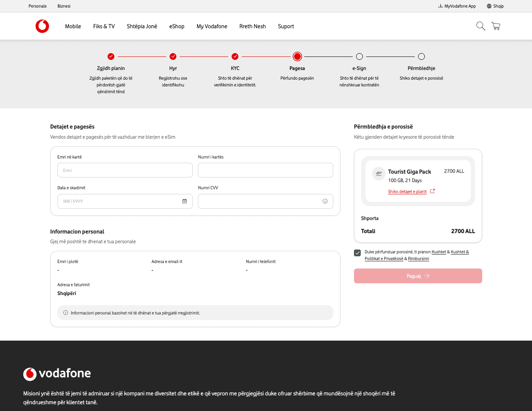Open Shiko detajet e planit link
The image size is (532, 411).
[x=407, y=192]
